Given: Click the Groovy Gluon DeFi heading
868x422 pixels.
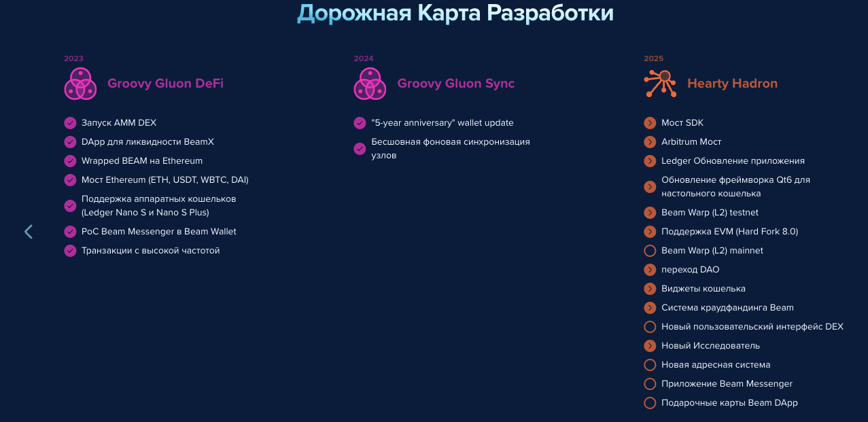Looking at the screenshot, I should click(x=165, y=84).
